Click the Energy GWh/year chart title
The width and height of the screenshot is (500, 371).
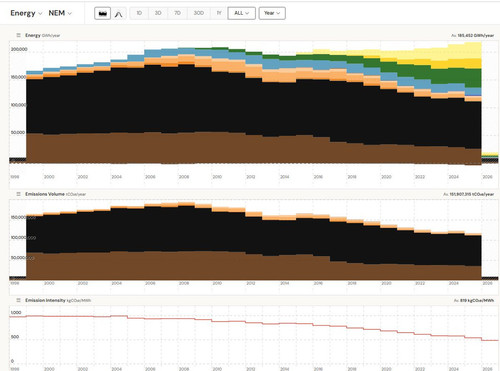coord(43,35)
